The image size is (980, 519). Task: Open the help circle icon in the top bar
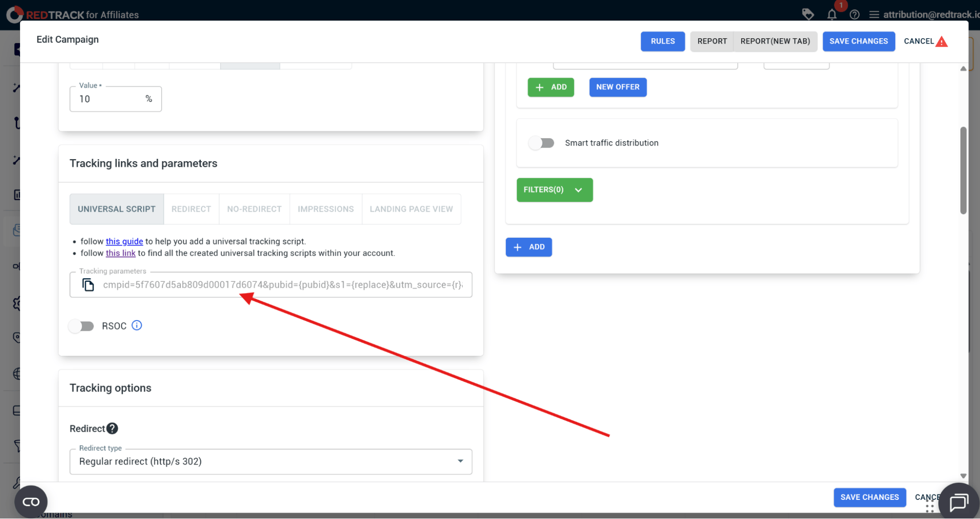[854, 15]
